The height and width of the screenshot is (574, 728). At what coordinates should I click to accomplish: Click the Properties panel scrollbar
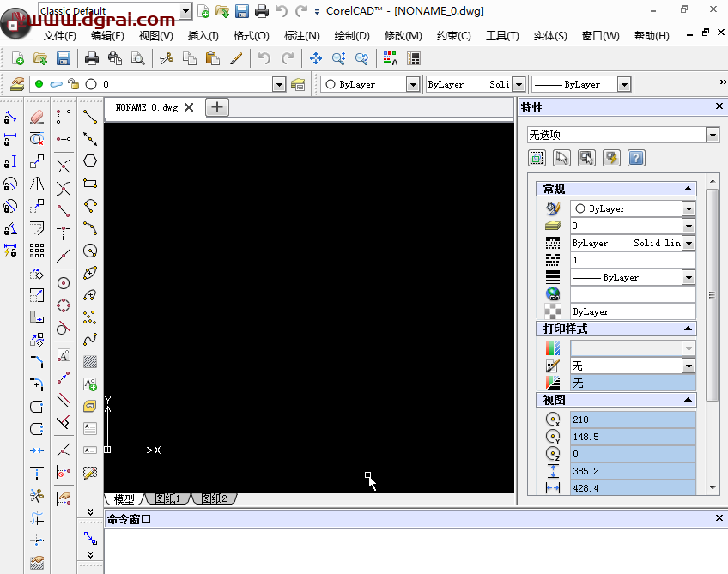712,294
